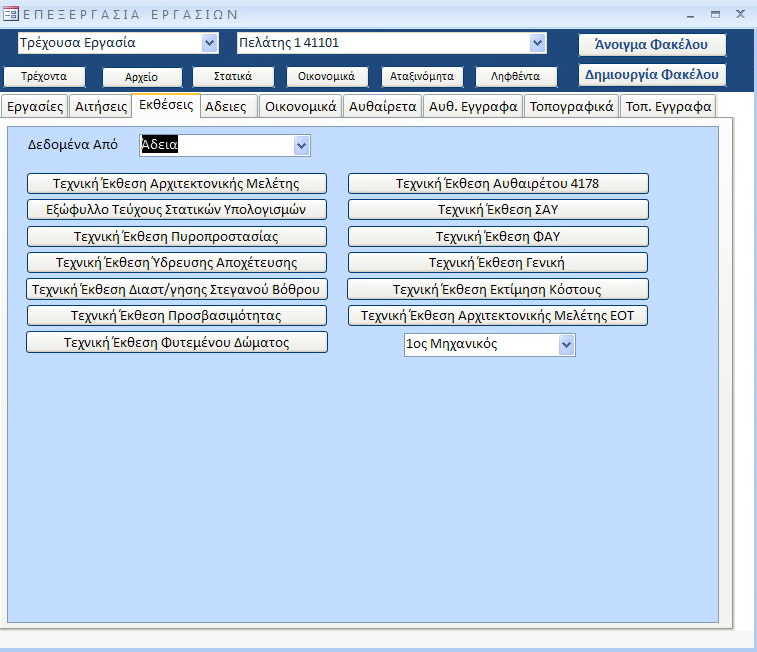Image resolution: width=757 pixels, height=652 pixels.
Task: Go to the Άδειες tab
Action: pyautogui.click(x=226, y=106)
